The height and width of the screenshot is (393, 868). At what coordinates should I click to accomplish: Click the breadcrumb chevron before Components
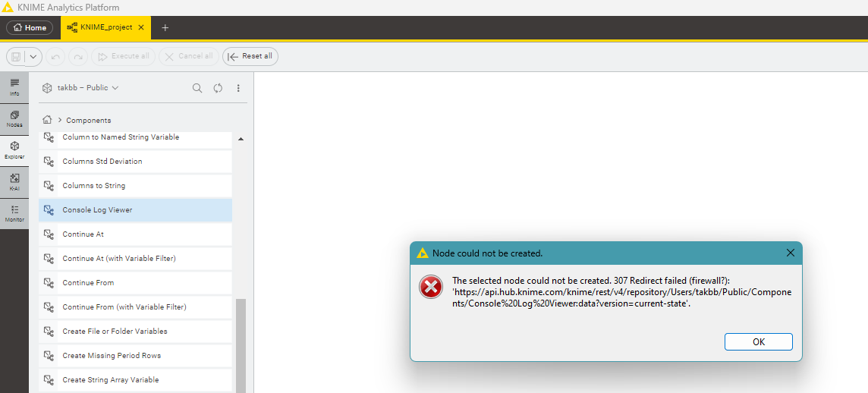(x=59, y=120)
